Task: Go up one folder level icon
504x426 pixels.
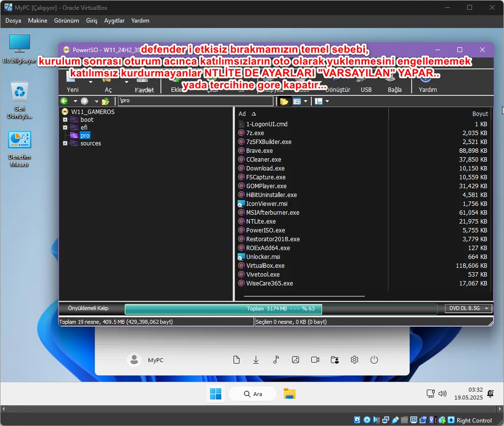Action: point(105,101)
